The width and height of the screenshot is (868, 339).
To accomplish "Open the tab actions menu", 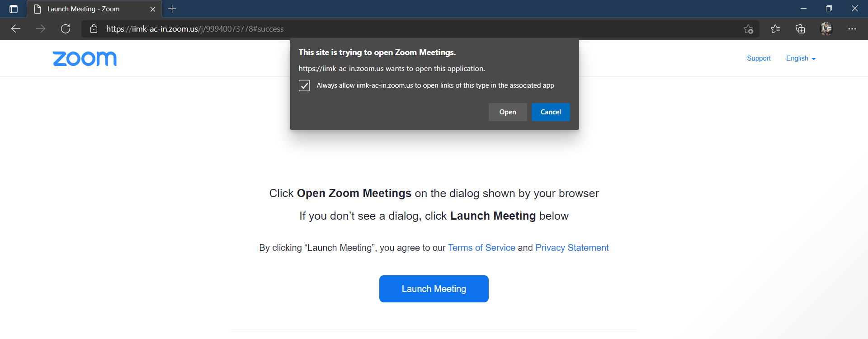I will (13, 9).
